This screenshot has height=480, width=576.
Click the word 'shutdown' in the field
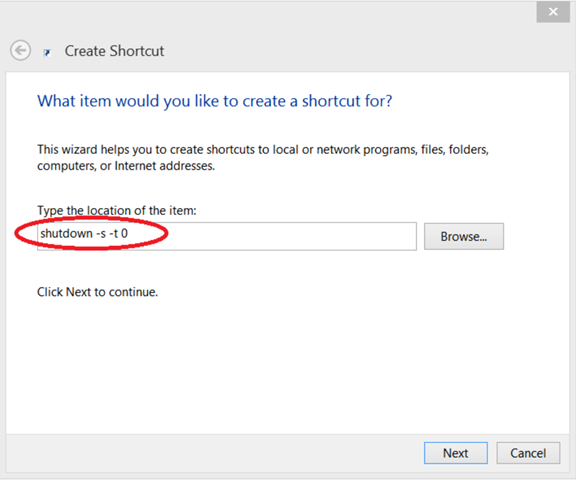coord(66,234)
